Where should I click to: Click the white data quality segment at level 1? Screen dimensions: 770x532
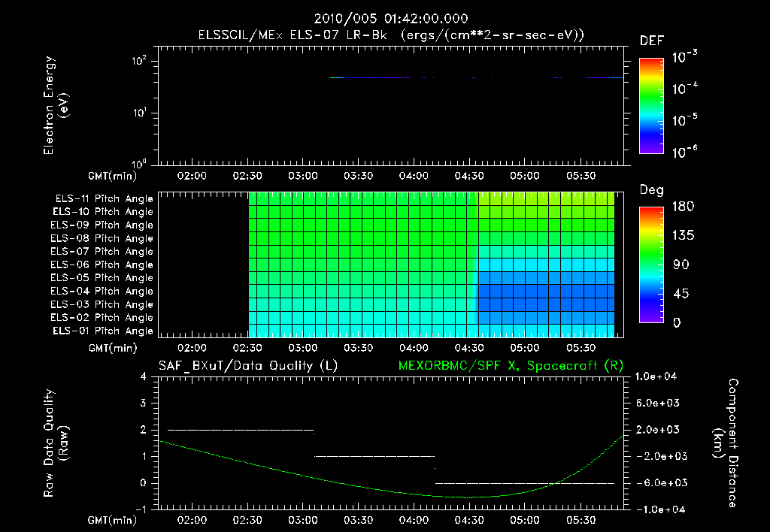tap(374, 456)
